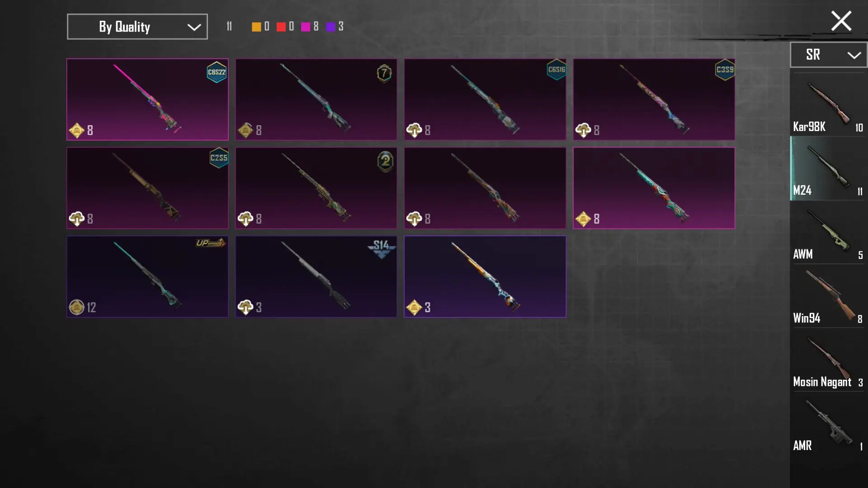Click the C2S5 season badge

point(219,158)
